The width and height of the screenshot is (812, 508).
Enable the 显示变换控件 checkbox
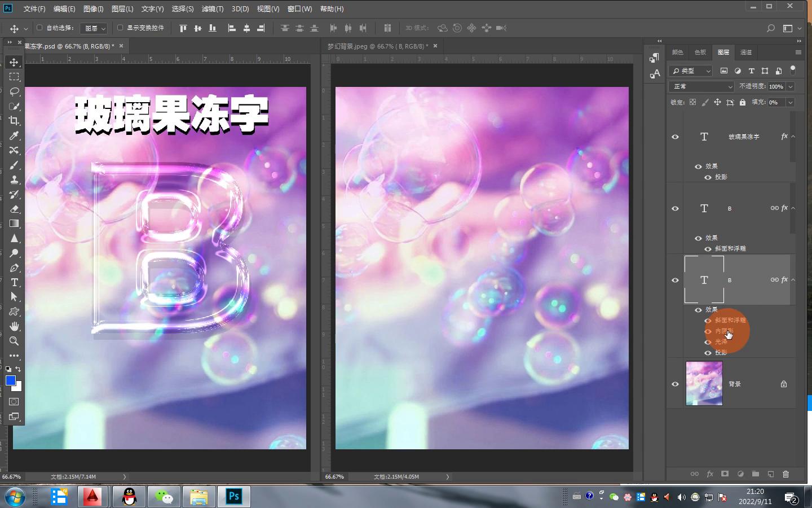[120, 28]
